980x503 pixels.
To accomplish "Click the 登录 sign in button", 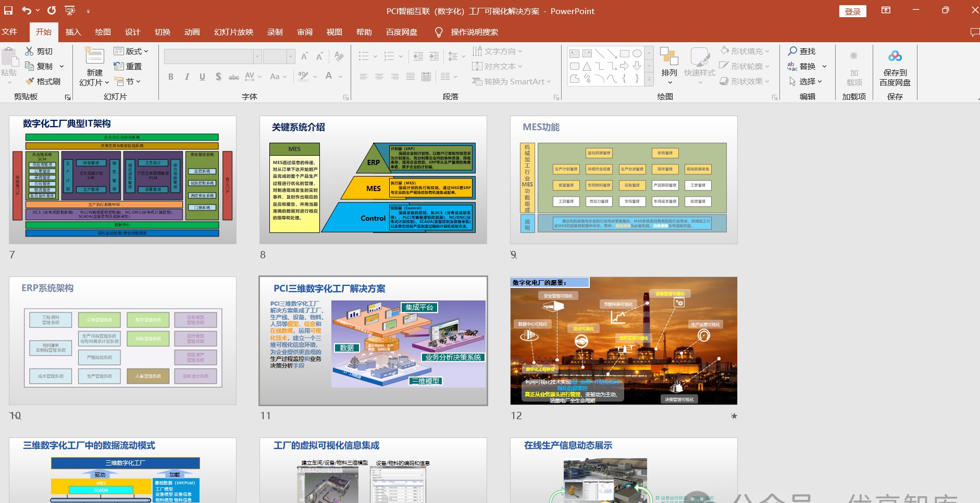I will (x=853, y=11).
